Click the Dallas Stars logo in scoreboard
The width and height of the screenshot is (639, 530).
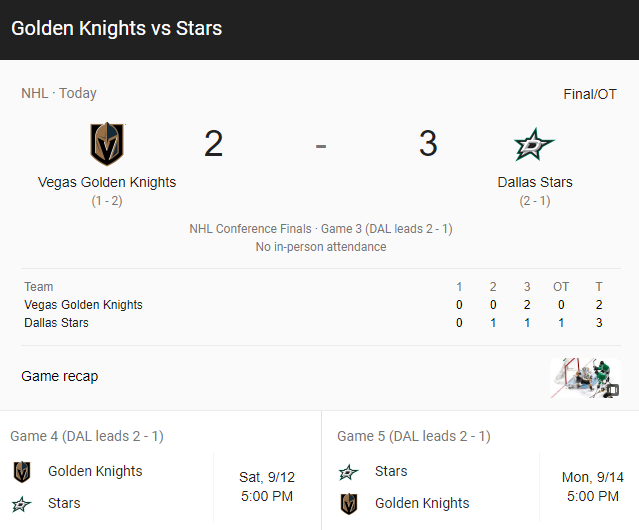coord(534,145)
